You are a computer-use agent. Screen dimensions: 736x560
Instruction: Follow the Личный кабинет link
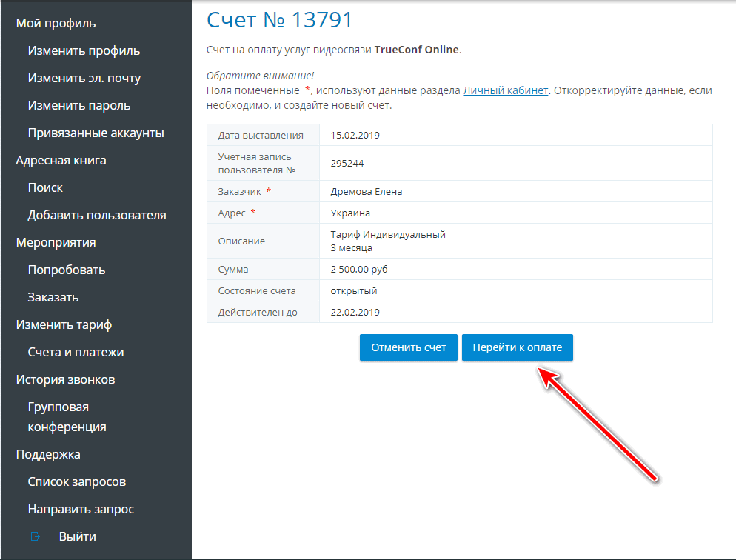(x=506, y=90)
